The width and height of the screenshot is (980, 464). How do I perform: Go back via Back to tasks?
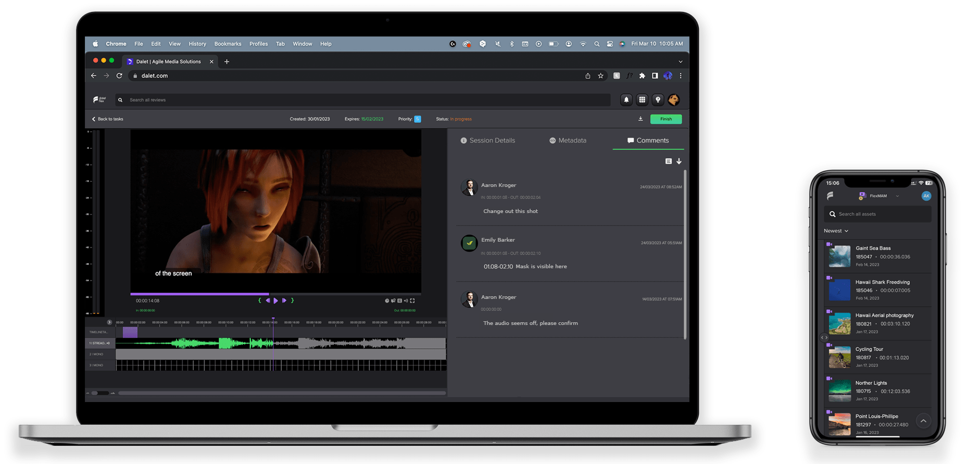coord(108,119)
